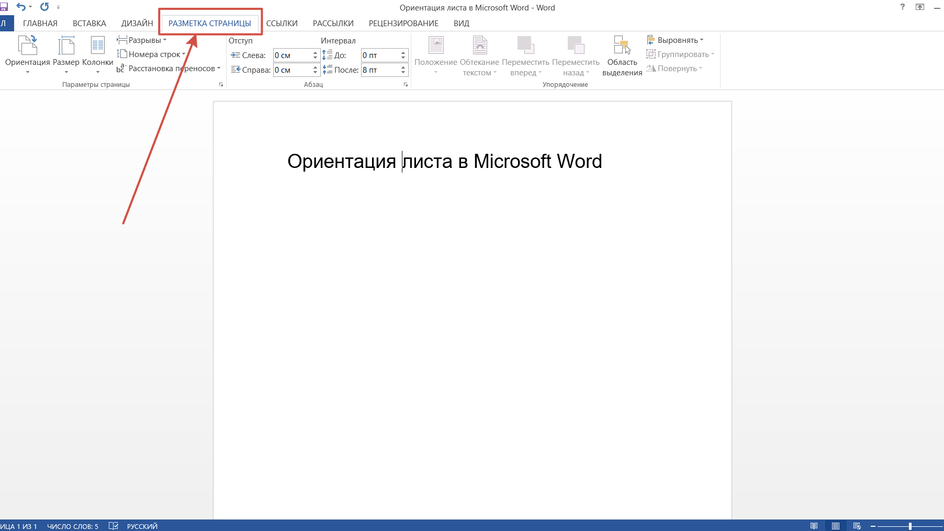Switch to the РАССЫЛКИ tab

pyautogui.click(x=333, y=23)
